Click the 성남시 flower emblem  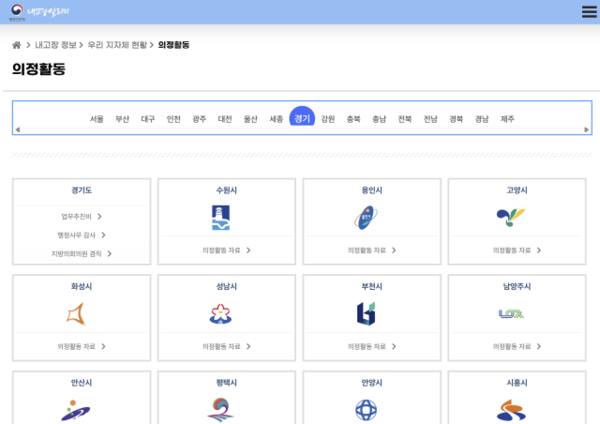pos(221,314)
